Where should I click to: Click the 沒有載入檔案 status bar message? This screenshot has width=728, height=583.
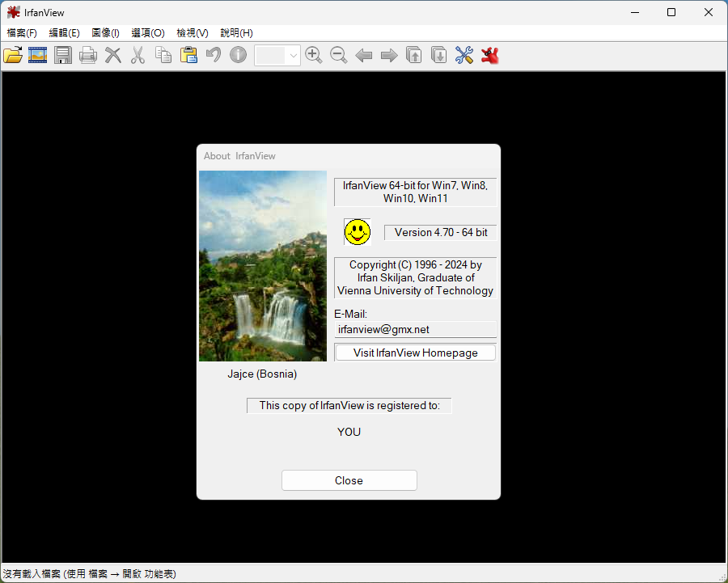tap(89, 574)
